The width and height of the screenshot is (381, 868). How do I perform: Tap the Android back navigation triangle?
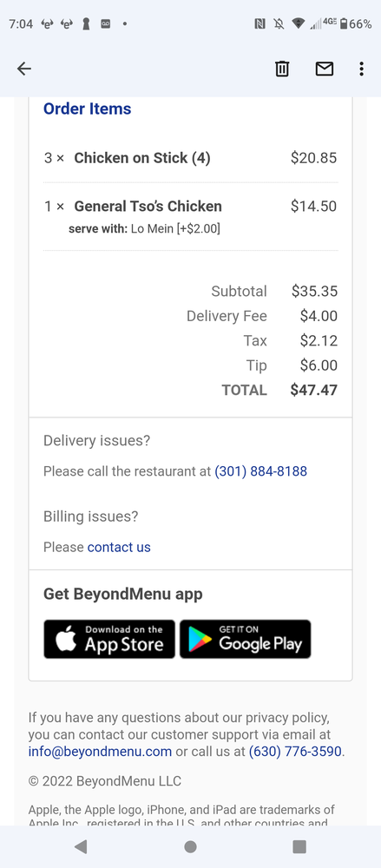coord(81,845)
